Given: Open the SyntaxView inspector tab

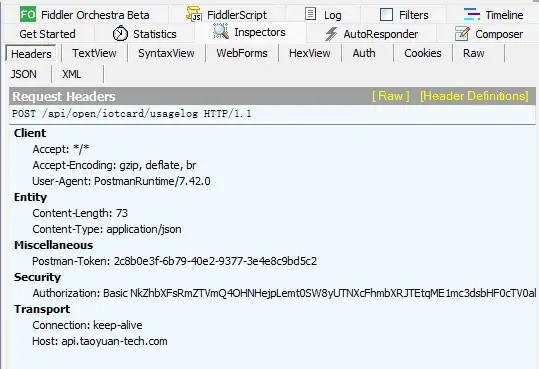Looking at the screenshot, I should coord(166,53).
